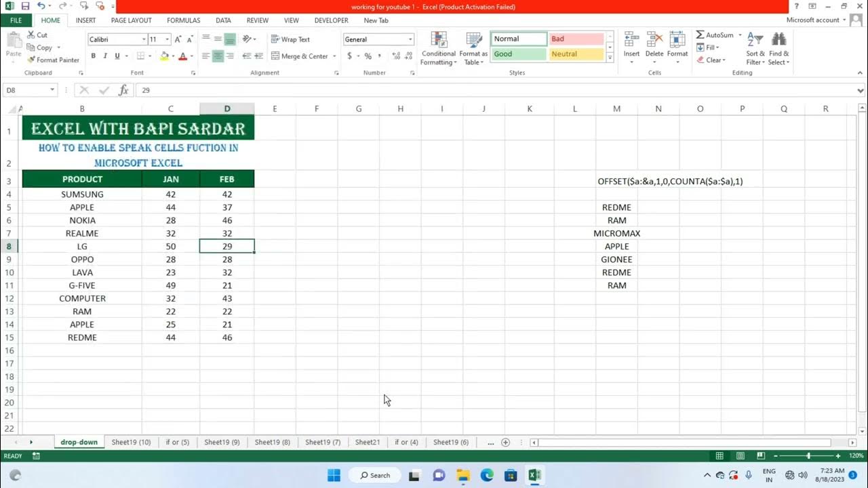Open the Name Box dropdown arrow

point(52,90)
